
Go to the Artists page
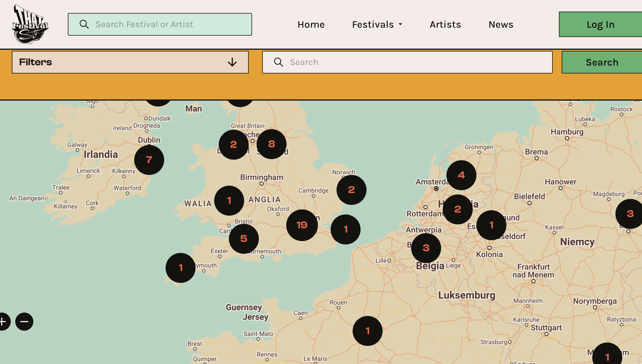pyautogui.click(x=445, y=25)
